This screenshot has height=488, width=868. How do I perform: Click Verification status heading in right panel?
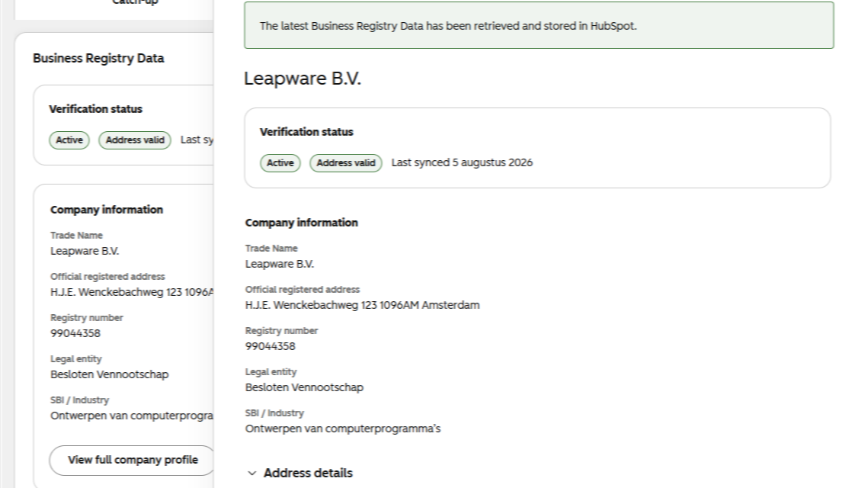[x=306, y=132]
